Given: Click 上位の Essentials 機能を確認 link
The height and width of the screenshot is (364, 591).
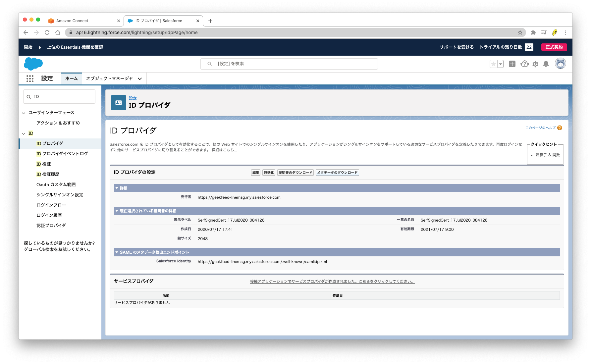Looking at the screenshot, I should pyautogui.click(x=75, y=47).
